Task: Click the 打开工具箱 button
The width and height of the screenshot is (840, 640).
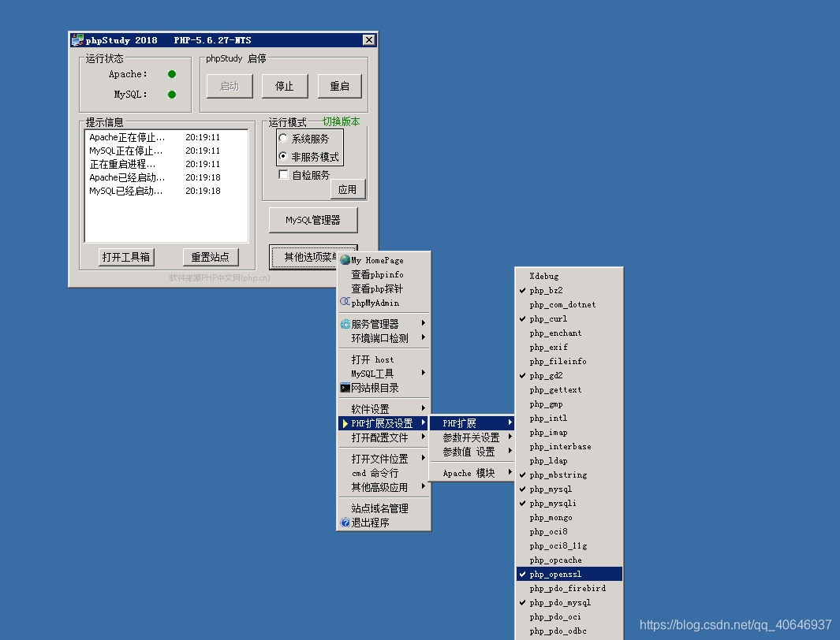Action: pos(126,257)
